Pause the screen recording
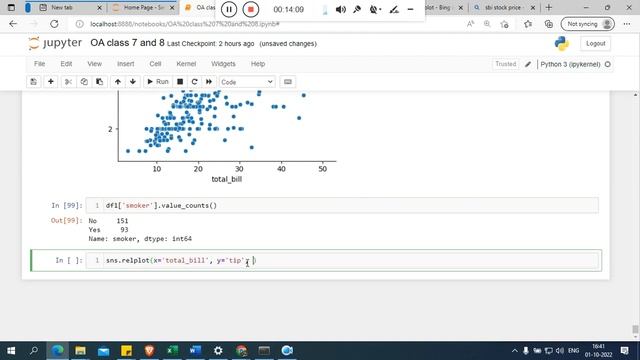Viewport: 640px width, 360px height. coord(229,9)
